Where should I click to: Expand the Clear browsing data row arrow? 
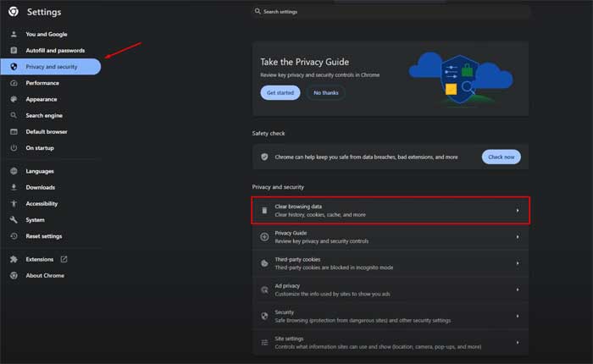point(517,210)
